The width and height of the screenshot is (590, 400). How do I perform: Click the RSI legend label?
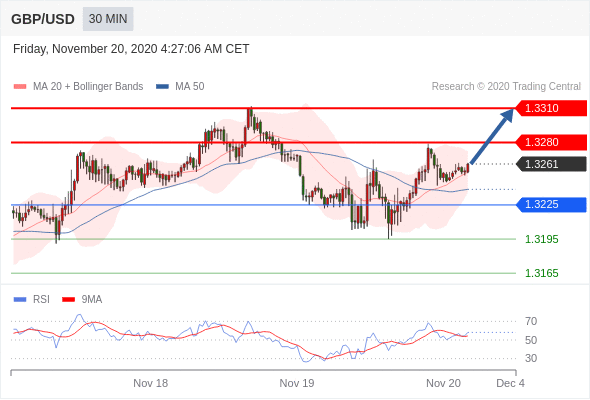pos(41,300)
